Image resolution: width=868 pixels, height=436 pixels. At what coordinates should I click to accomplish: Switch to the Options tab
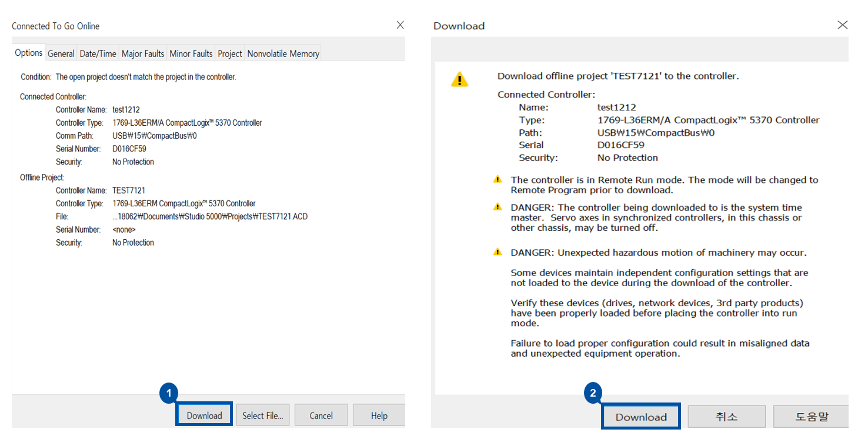[29, 53]
